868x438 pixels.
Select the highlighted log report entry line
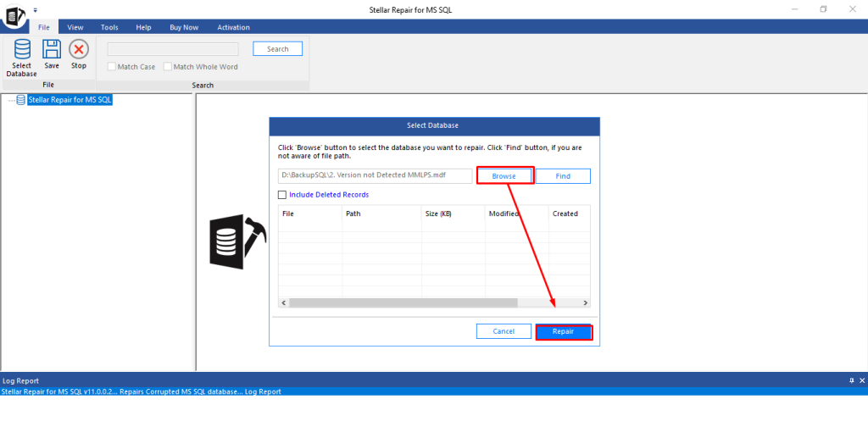[434, 391]
